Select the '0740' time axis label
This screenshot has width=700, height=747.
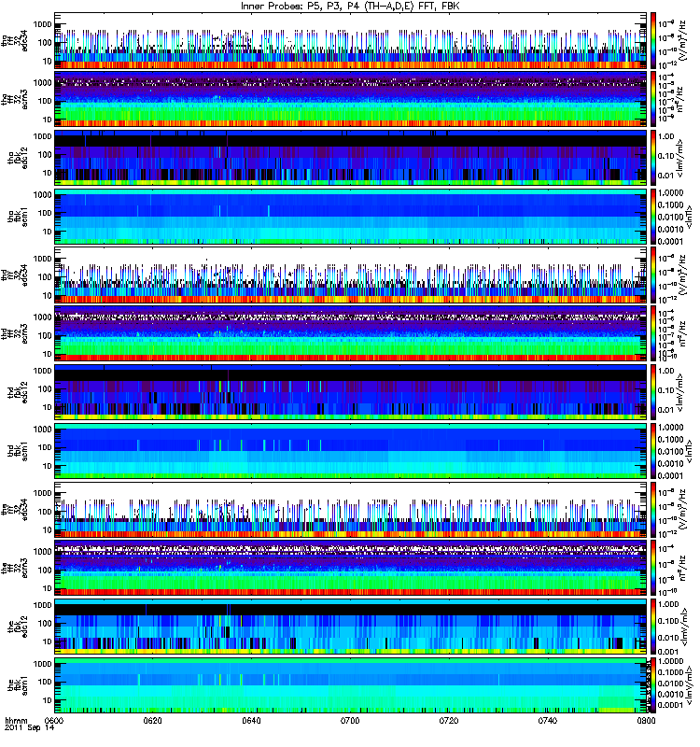click(x=548, y=721)
